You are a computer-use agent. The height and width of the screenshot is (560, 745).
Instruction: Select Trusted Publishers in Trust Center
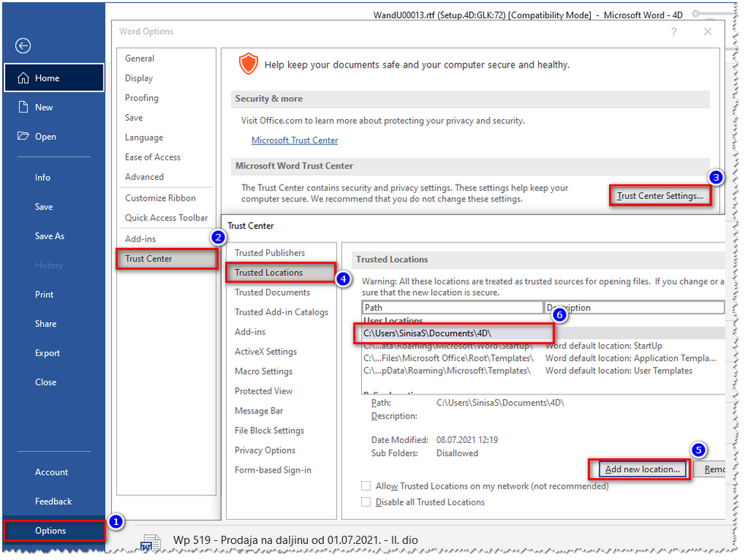[269, 253]
